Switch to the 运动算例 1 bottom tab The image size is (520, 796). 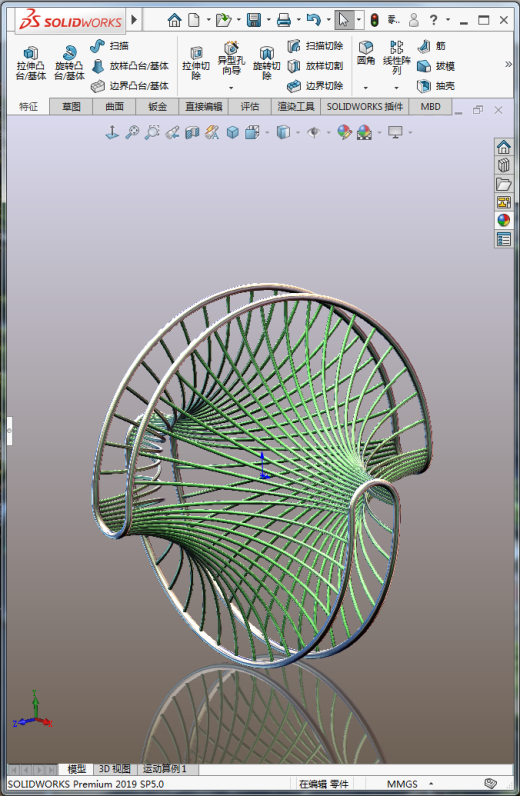coord(165,769)
